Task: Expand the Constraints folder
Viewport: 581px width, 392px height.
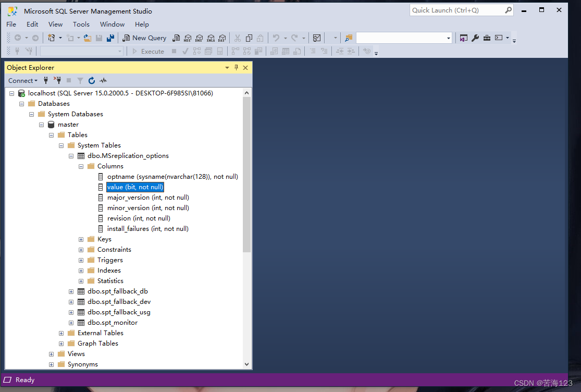Action: [81, 250]
